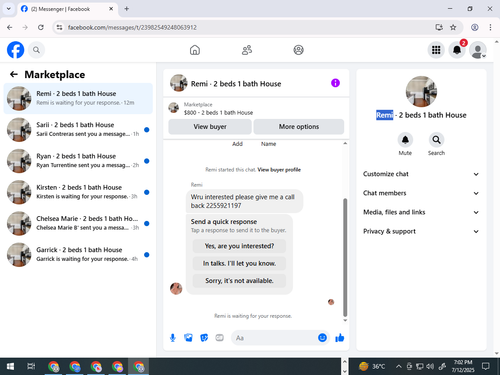Show hidden system tray icons
This screenshot has width=500, height=375.
click(398, 367)
